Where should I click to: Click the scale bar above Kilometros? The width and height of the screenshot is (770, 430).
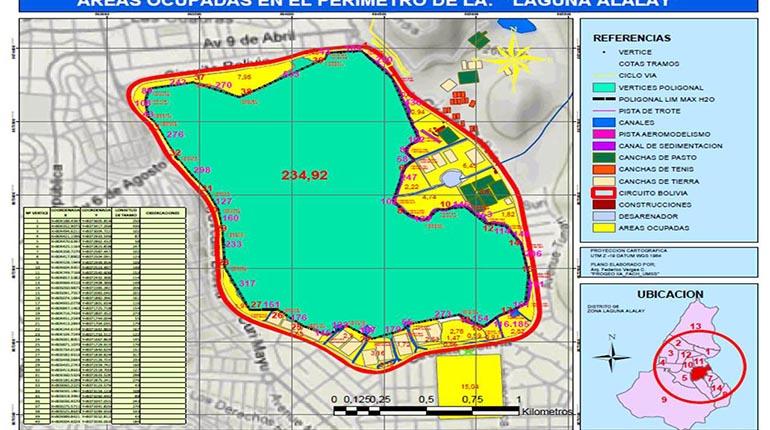(x=426, y=411)
